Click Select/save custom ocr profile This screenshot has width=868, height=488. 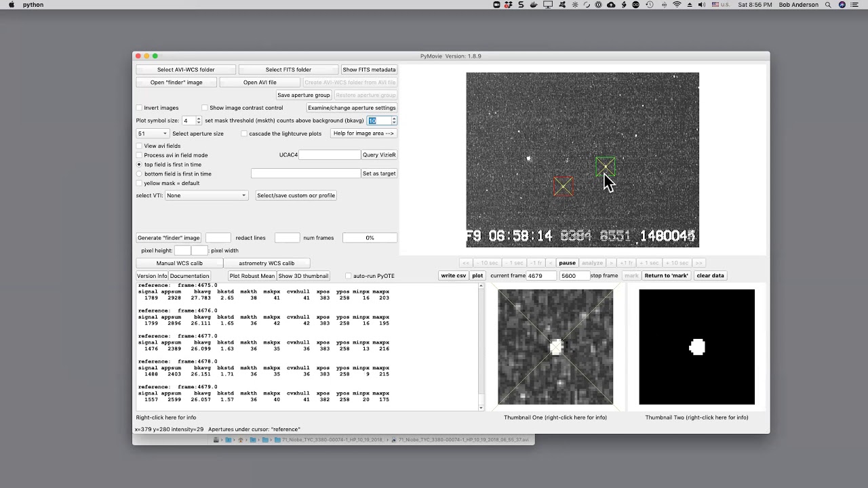pos(296,195)
